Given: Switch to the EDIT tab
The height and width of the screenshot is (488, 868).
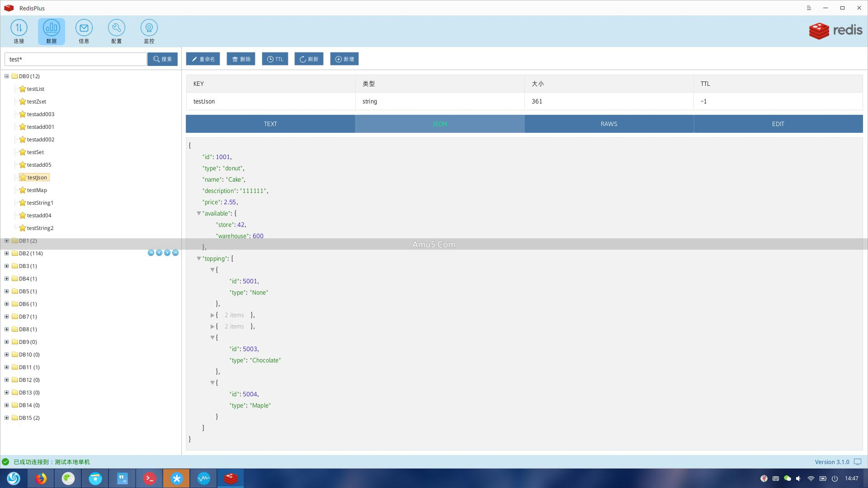Looking at the screenshot, I should [x=778, y=124].
